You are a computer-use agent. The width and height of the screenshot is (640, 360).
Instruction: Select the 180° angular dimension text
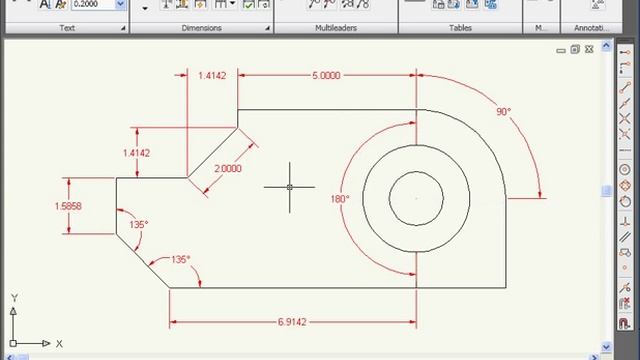click(x=340, y=199)
